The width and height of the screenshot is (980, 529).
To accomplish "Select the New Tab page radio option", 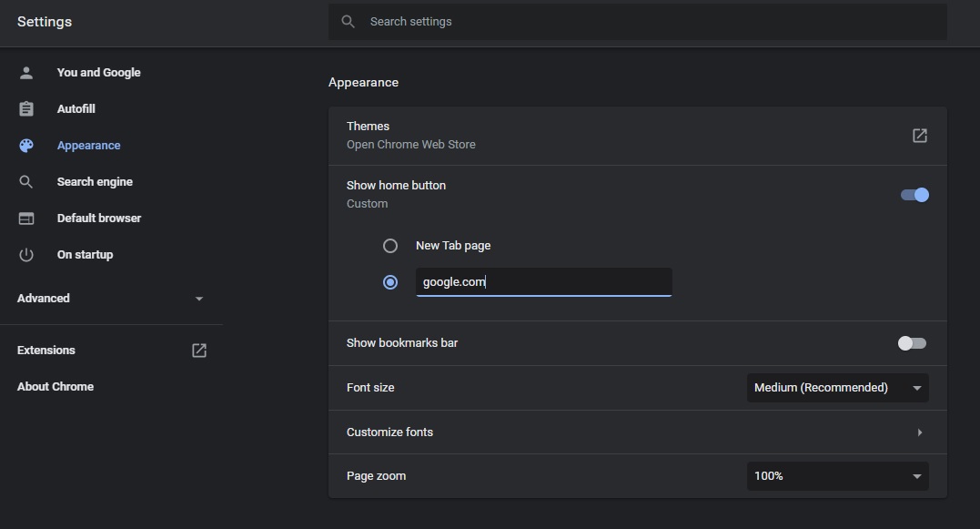I will (390, 246).
